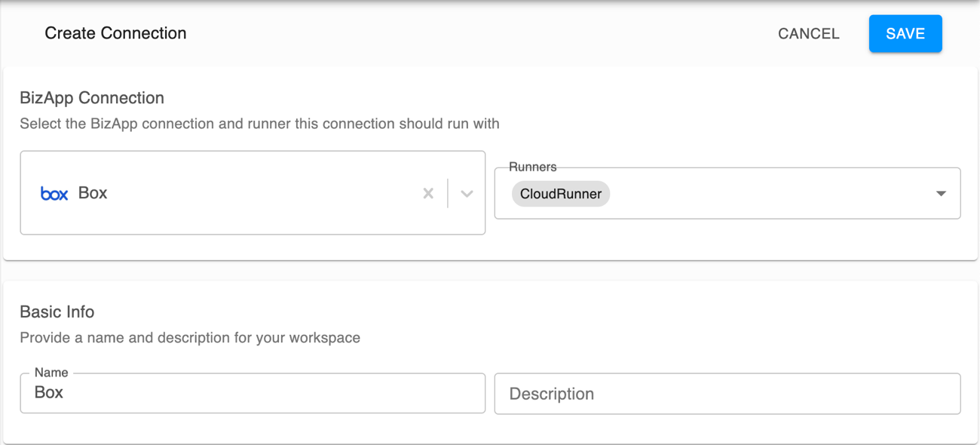The width and height of the screenshot is (980, 445).
Task: Click the separator line beside the BizApp chevron
Action: tap(448, 193)
